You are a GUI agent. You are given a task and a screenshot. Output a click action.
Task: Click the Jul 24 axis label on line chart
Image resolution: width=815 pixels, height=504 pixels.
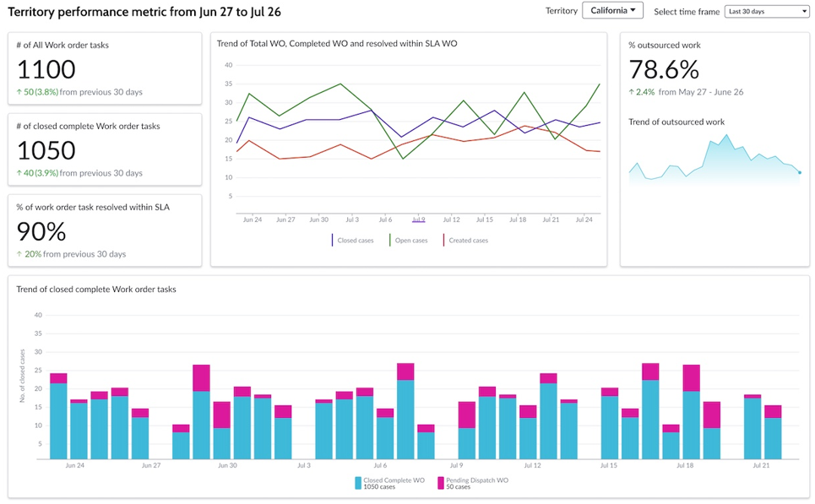click(x=584, y=219)
